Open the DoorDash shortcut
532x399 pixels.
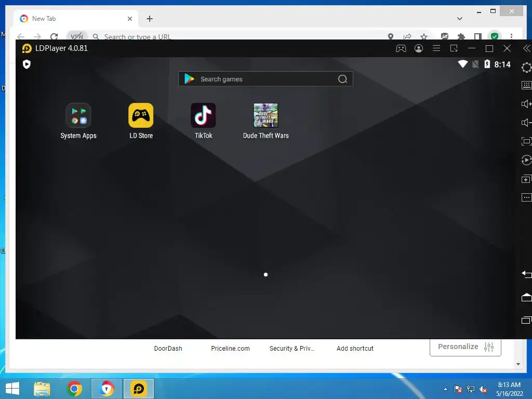pos(168,349)
